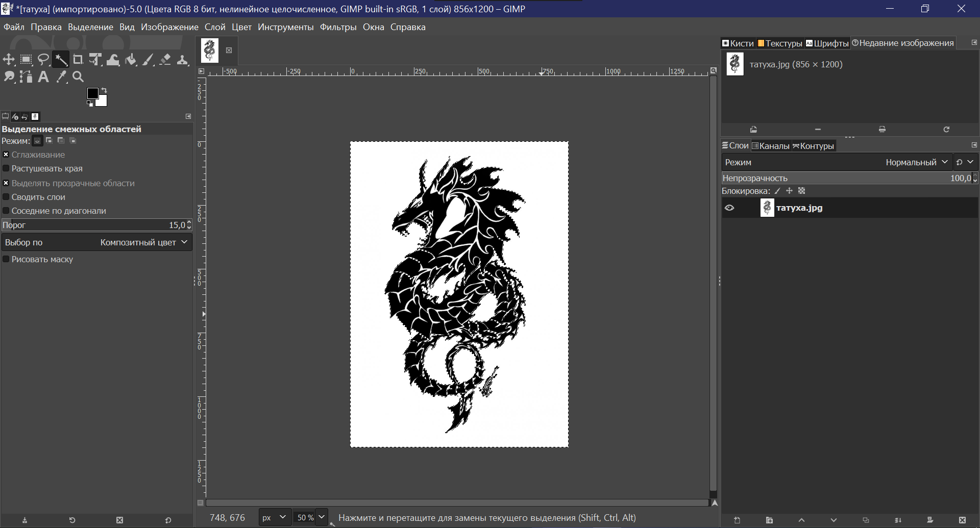Open the units px dropdown in status bar
980x528 pixels.
275,517
